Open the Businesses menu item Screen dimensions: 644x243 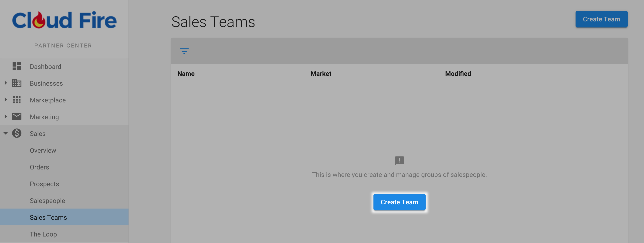pos(64,83)
